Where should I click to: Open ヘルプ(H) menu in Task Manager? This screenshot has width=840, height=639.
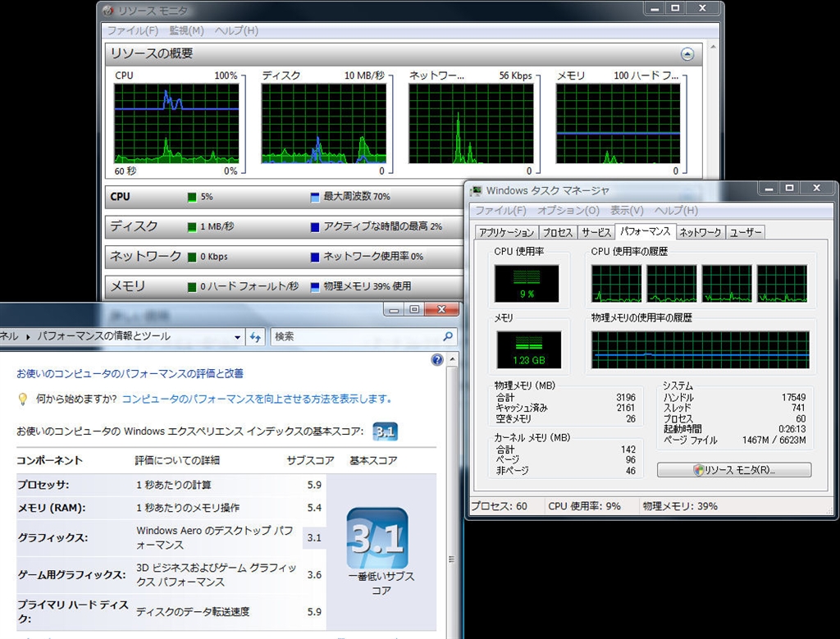point(676,211)
